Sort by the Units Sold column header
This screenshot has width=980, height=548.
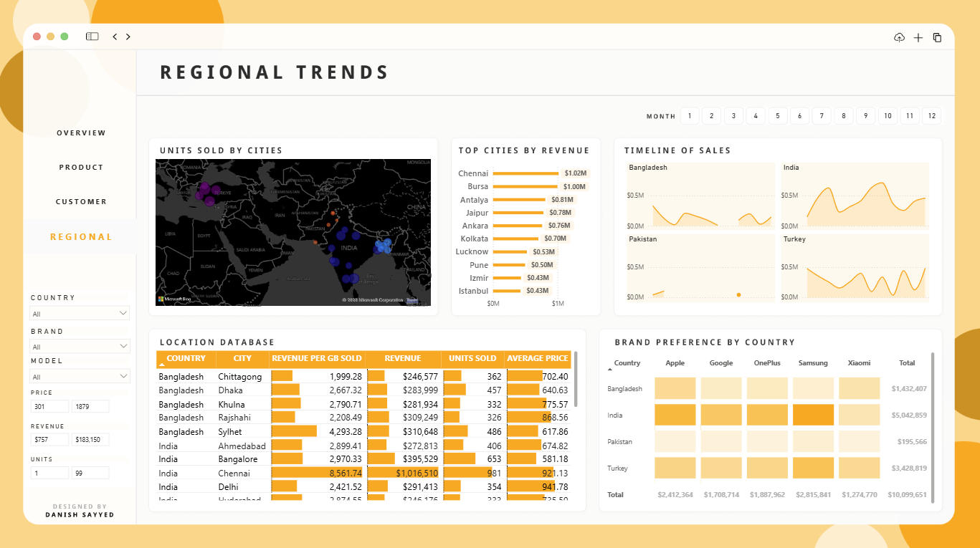[x=472, y=359]
